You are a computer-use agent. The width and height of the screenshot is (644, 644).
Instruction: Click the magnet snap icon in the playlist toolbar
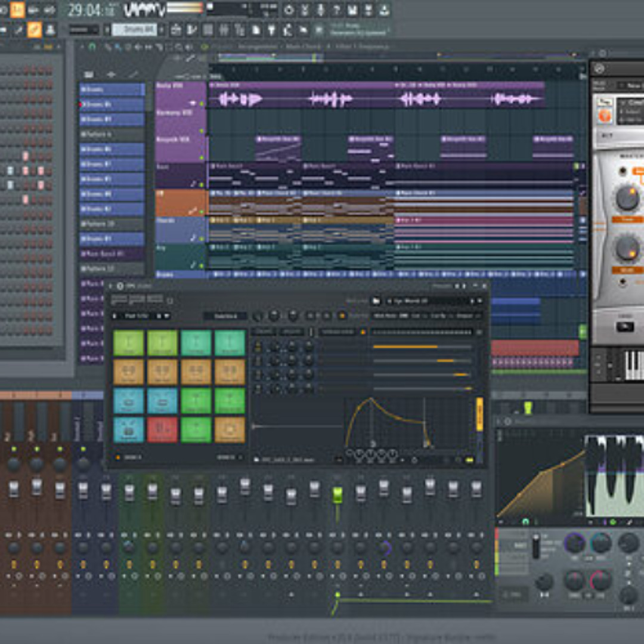coord(92,47)
